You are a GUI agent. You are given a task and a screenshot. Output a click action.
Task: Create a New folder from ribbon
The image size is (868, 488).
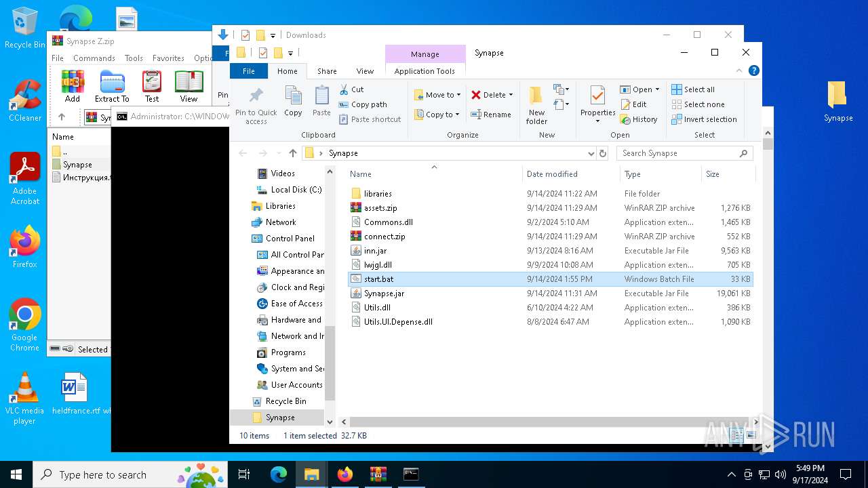[x=536, y=105]
